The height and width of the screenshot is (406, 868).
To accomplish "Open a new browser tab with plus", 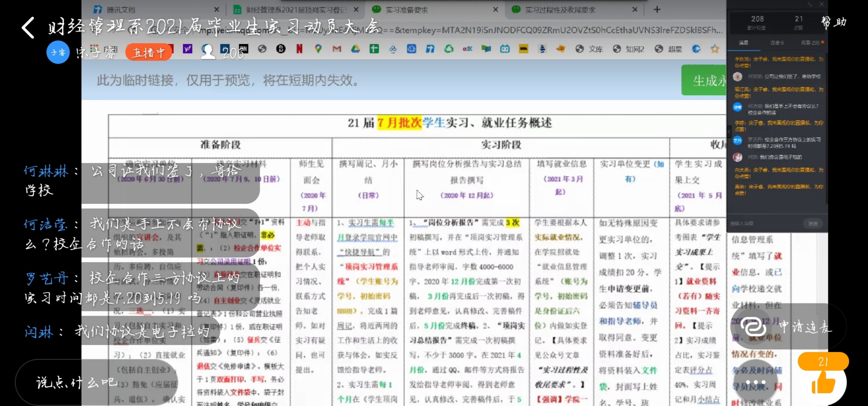I will click(657, 10).
